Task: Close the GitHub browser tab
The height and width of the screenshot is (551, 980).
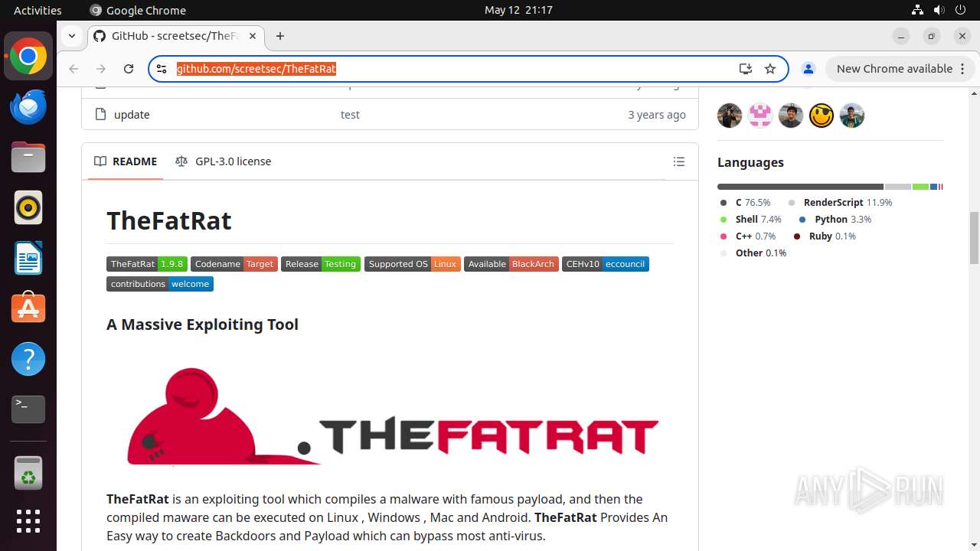Action: tap(253, 36)
